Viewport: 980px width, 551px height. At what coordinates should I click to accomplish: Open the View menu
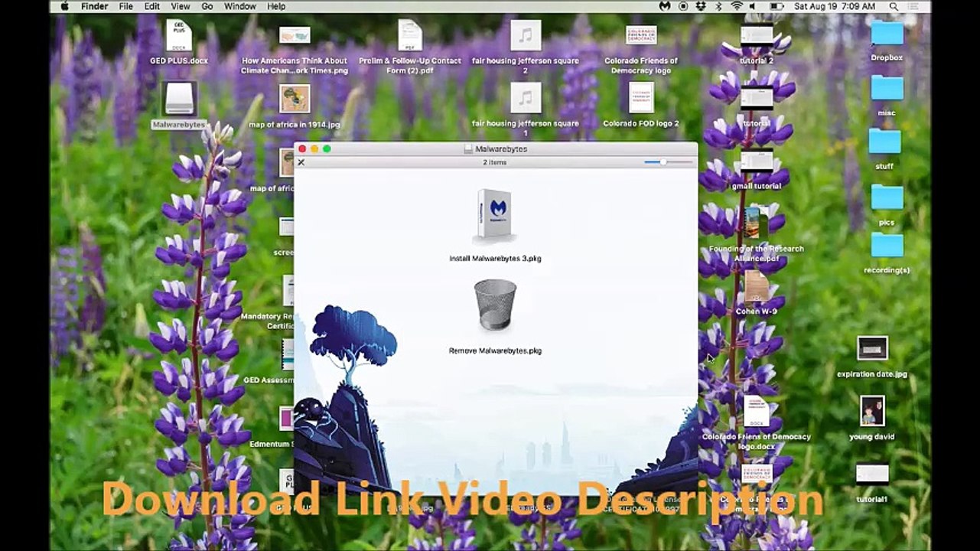pos(181,6)
